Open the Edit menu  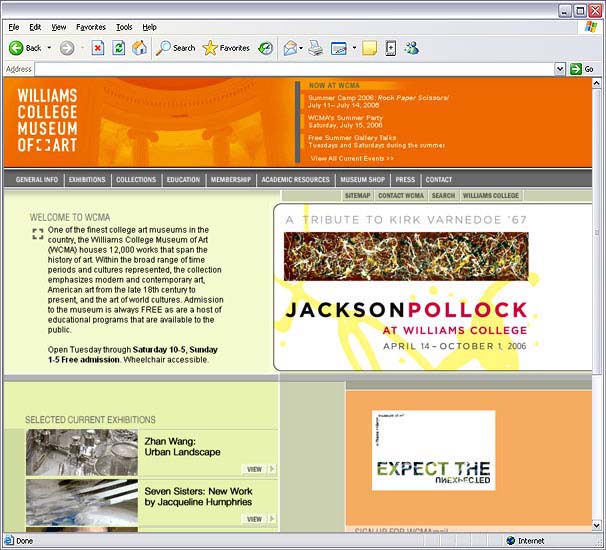(35, 27)
